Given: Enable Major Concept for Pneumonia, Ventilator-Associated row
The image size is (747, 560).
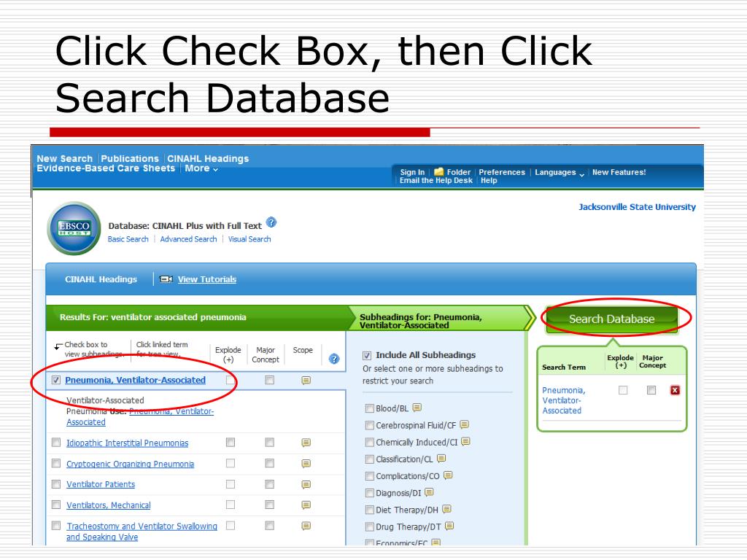Looking at the screenshot, I should [270, 380].
